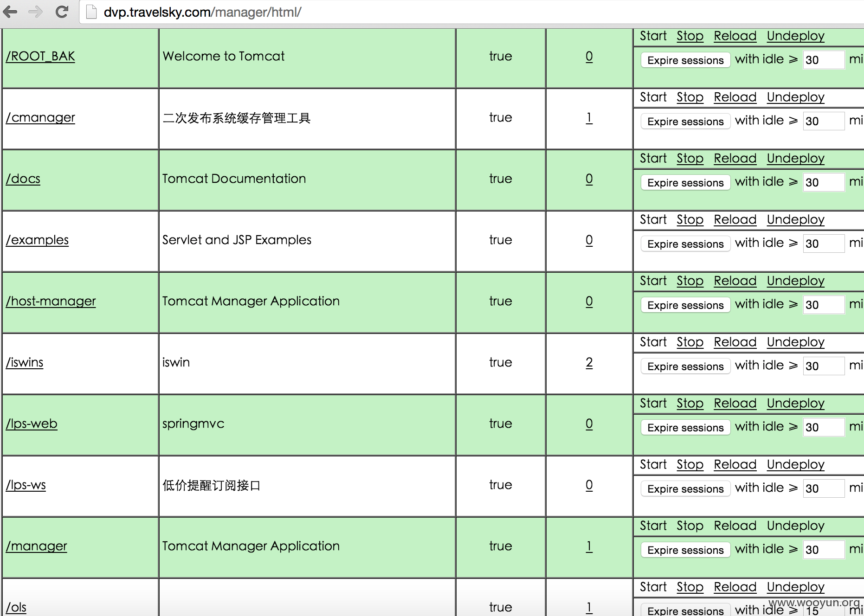864x616 pixels.
Task: View sessions count 0 for /lps-ws
Action: coord(589,485)
